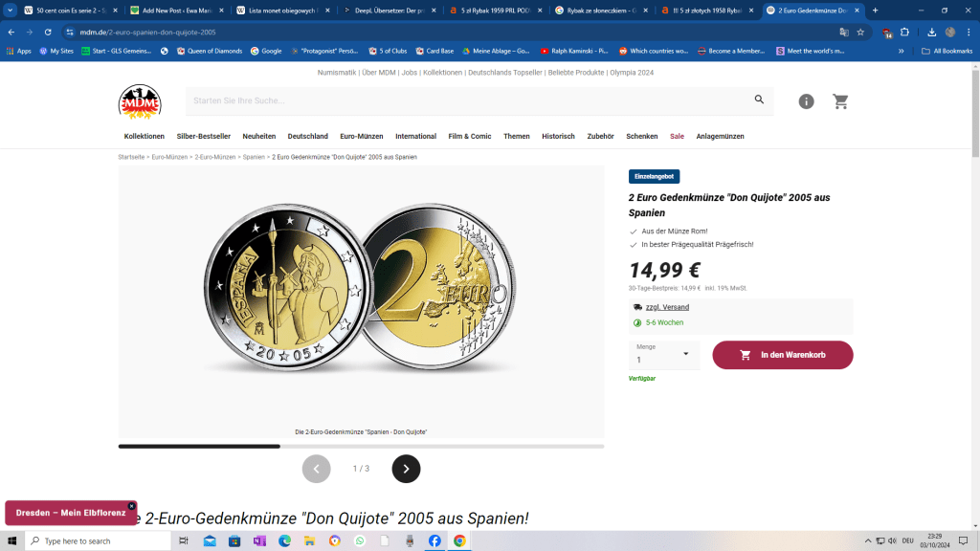Image resolution: width=980 pixels, height=551 pixels.
Task: Focus the Starten Sie Ihre Suche field
Action: point(469,100)
